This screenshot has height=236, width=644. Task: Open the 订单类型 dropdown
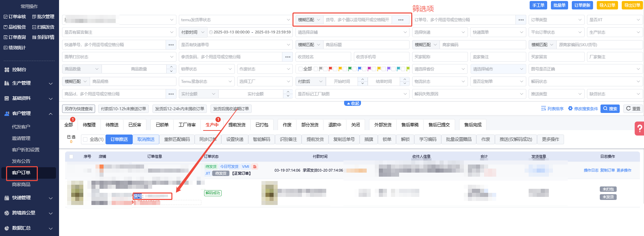coord(556,20)
